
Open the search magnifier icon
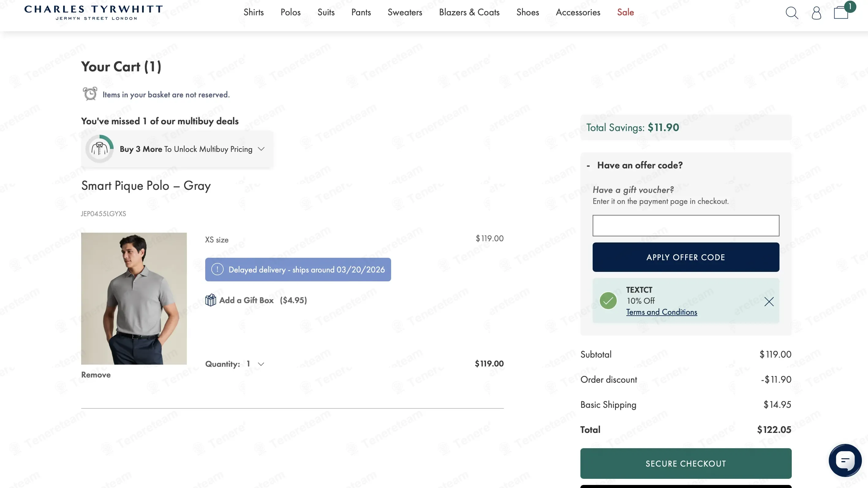pyautogui.click(x=791, y=13)
